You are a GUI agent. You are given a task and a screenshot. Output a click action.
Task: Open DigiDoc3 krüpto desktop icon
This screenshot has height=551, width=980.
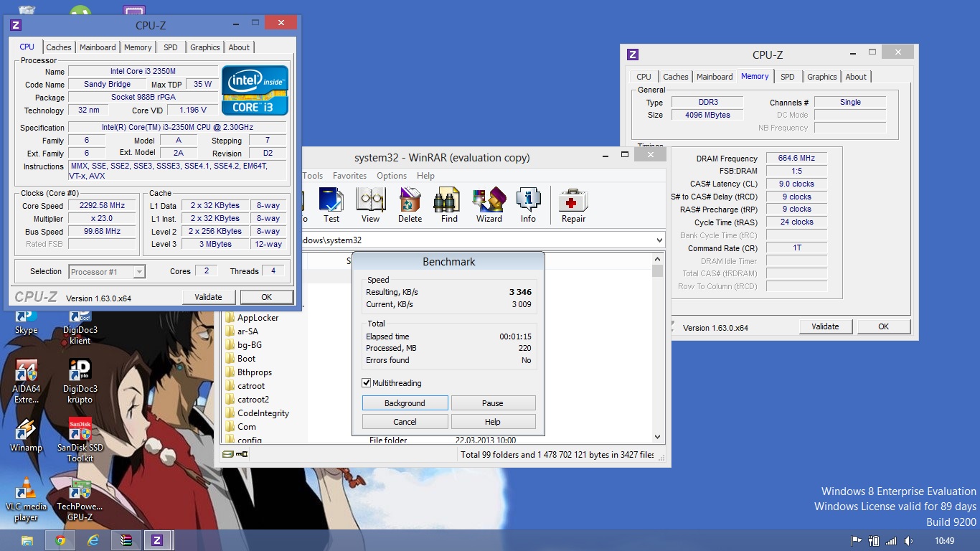point(80,382)
